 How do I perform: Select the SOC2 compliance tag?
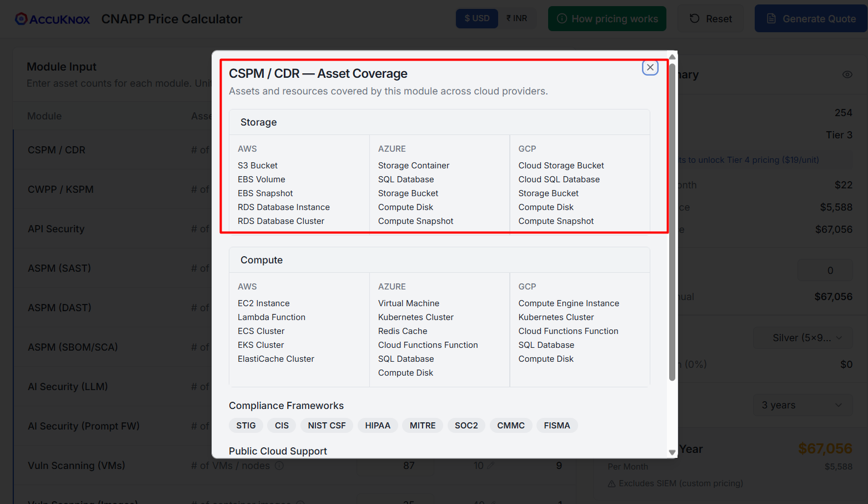pos(466,426)
